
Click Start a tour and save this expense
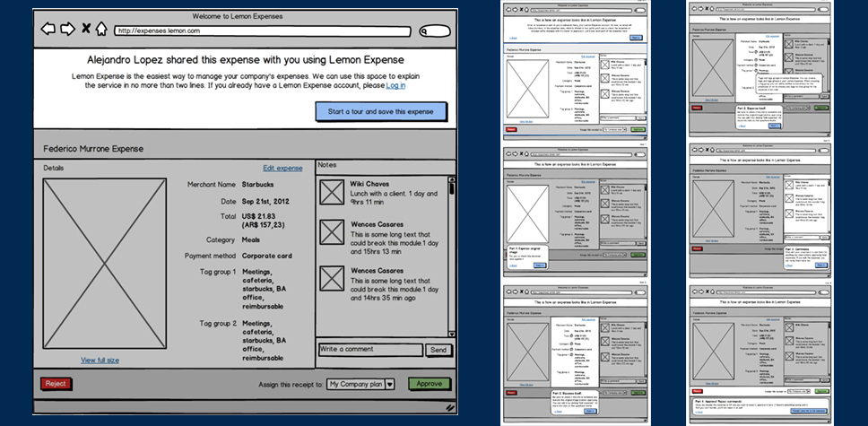[x=381, y=111]
